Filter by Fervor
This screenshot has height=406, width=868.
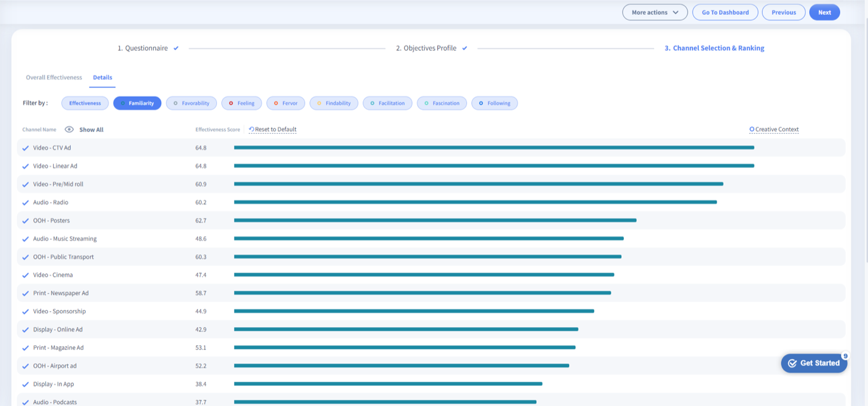[286, 103]
